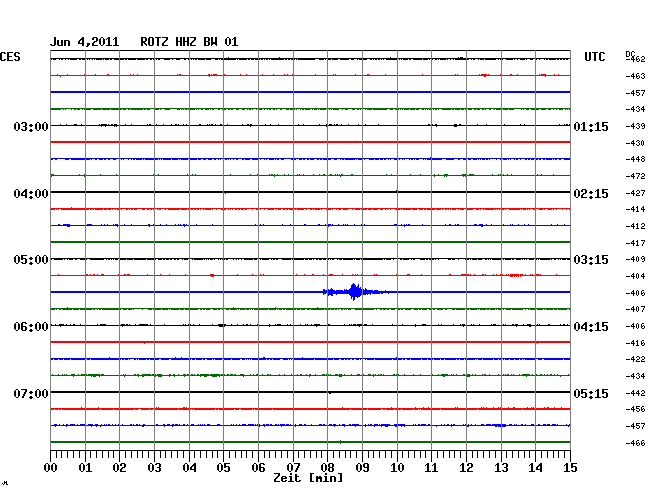This screenshot has height=494, width=650.
Task: Select the "05:00" local time label
Action: 31,260
